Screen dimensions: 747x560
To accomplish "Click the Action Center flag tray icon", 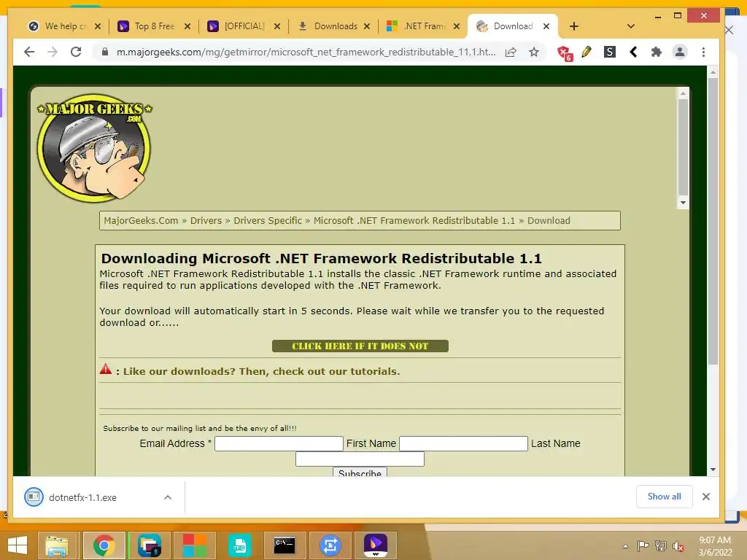I will 643,546.
